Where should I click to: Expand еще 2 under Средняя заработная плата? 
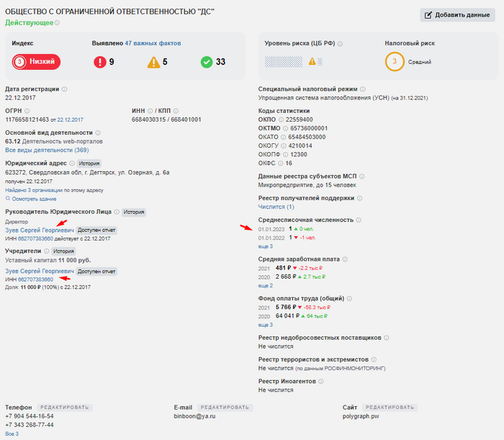pos(266,285)
